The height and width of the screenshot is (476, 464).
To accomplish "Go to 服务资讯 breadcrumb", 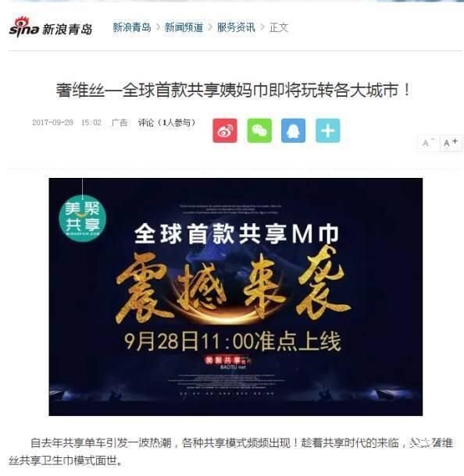I will pos(236,27).
